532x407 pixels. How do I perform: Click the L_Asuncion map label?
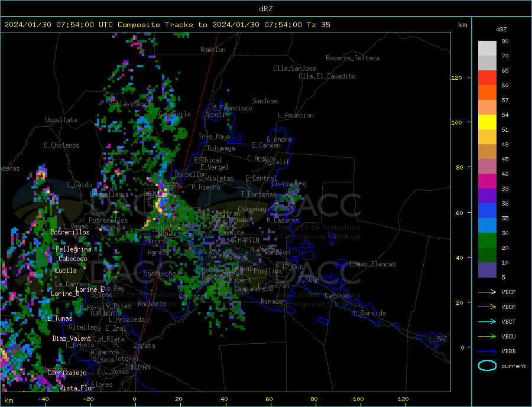pyautogui.click(x=296, y=115)
